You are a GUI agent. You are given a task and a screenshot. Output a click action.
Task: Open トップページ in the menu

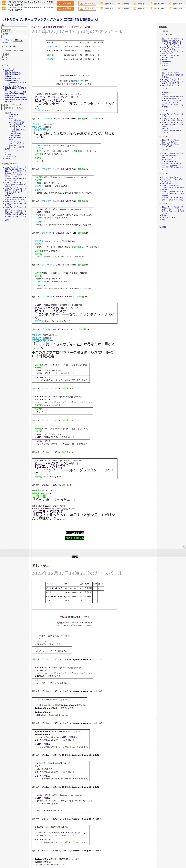click(10, 69)
